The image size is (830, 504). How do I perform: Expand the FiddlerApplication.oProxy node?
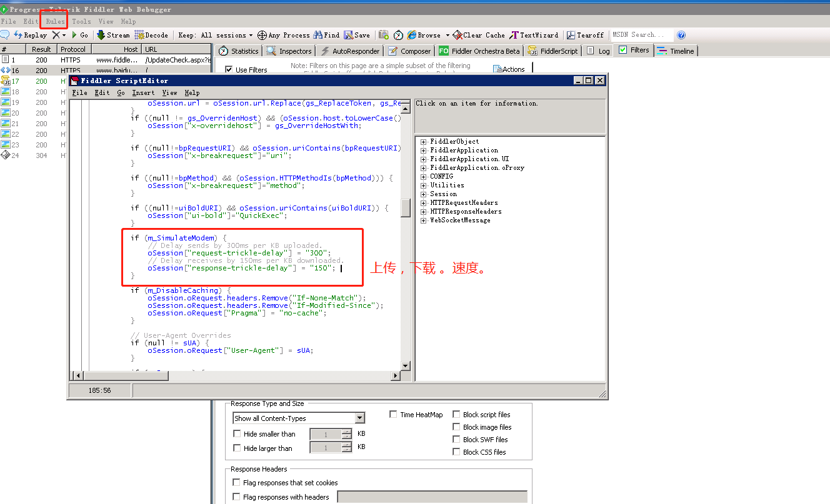pos(423,168)
